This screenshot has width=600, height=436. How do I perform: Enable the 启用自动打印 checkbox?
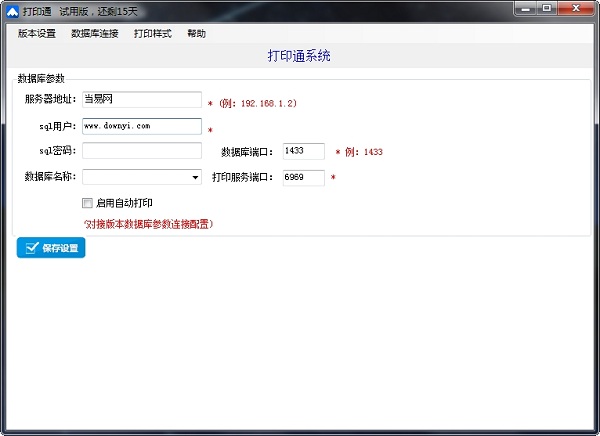pos(88,203)
